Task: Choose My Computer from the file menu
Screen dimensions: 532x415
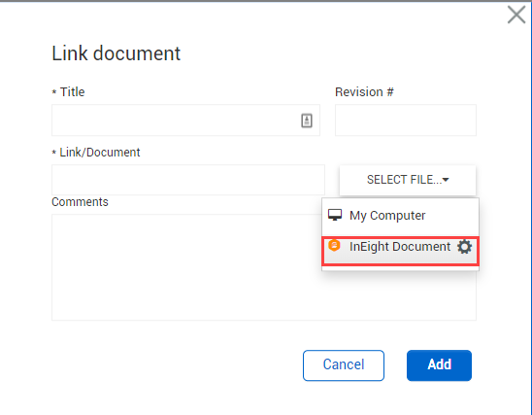Action: 400,216
